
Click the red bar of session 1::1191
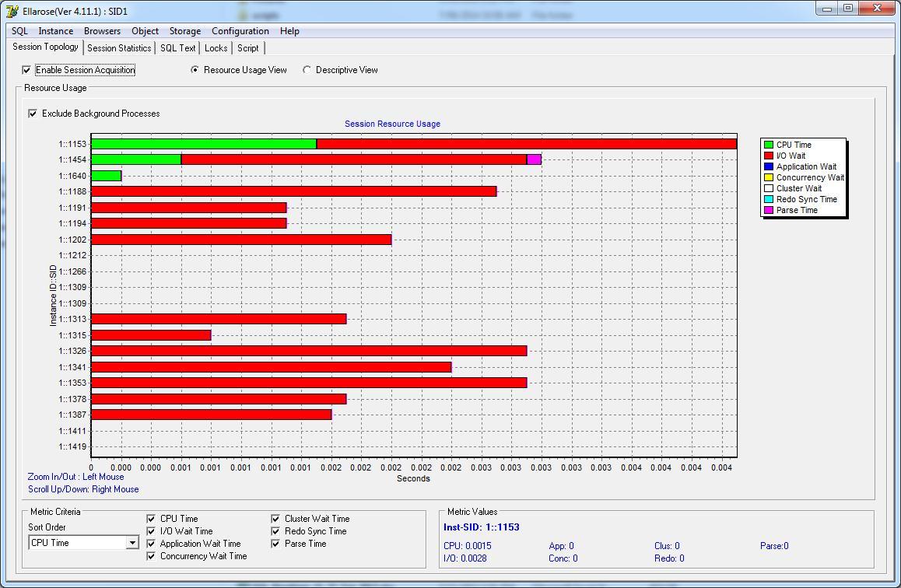189,208
